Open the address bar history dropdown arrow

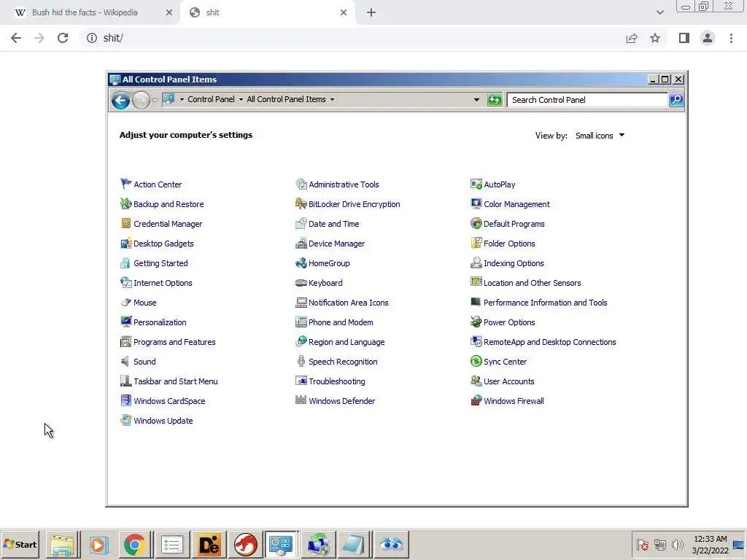pos(476,99)
